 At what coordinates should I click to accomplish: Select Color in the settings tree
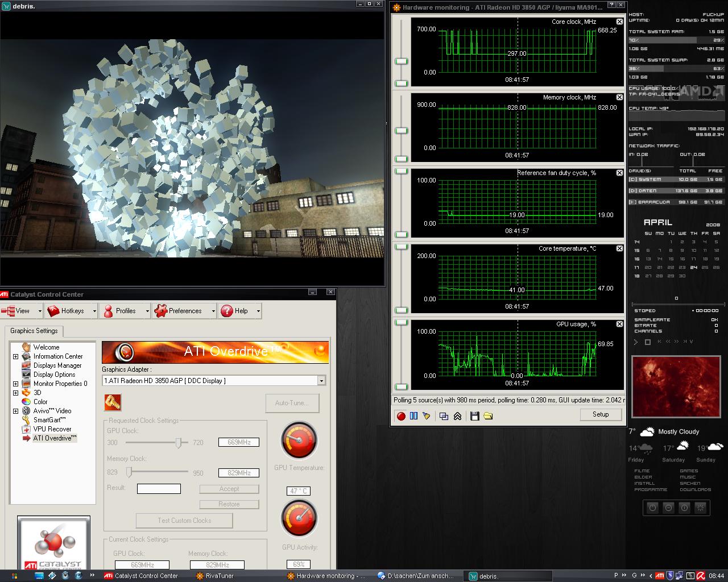(40, 402)
